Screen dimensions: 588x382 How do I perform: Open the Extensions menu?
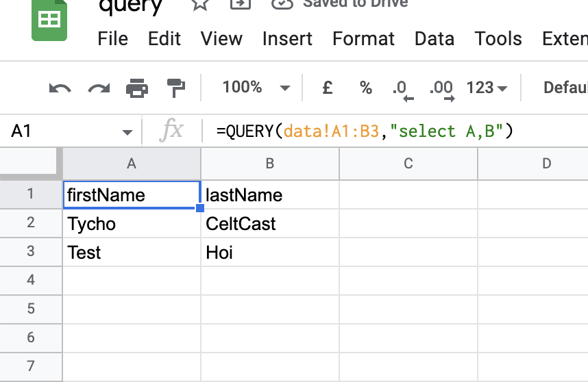[565, 38]
